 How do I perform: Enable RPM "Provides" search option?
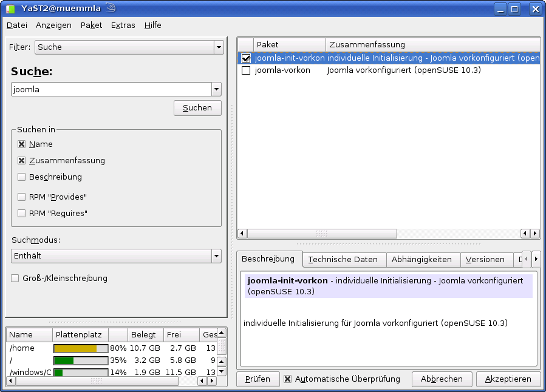22,197
